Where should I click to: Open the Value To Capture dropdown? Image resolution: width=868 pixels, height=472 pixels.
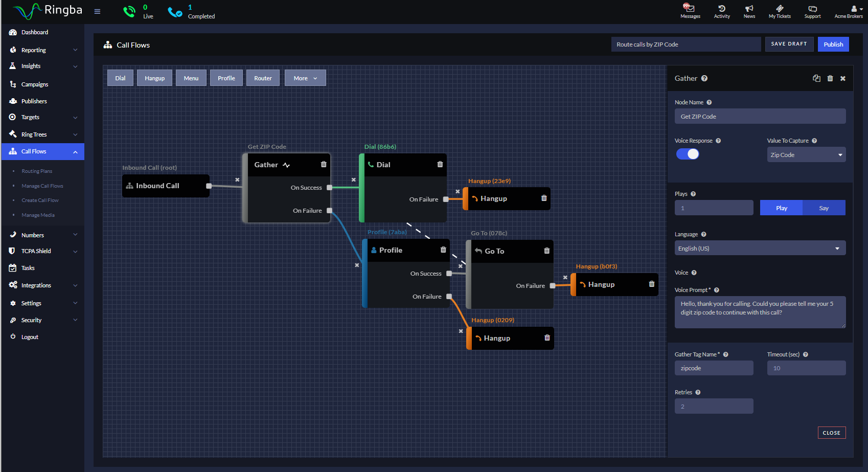806,154
